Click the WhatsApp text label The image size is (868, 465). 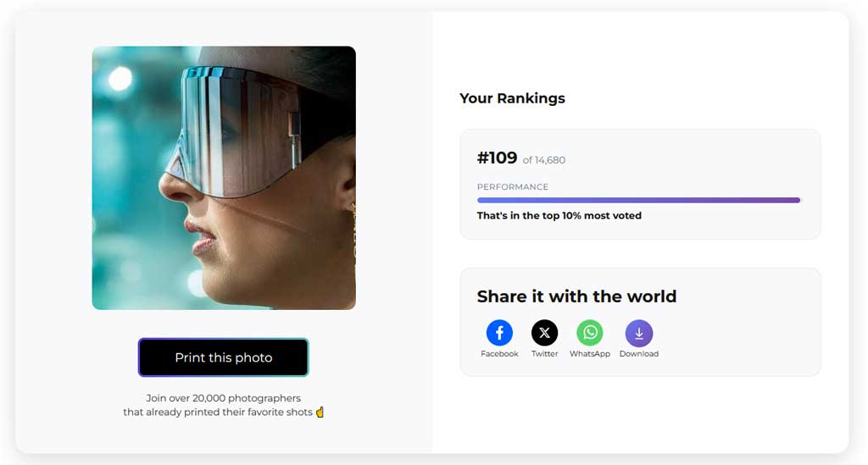point(590,354)
